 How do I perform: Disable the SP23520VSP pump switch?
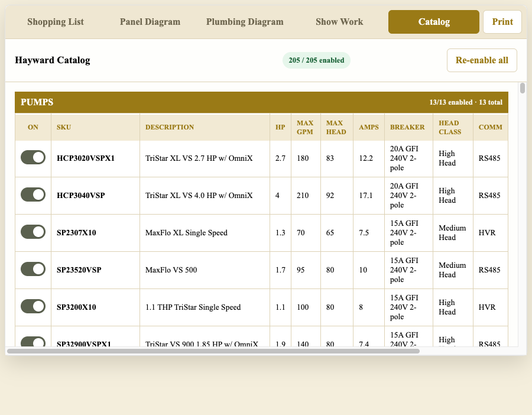click(x=33, y=270)
